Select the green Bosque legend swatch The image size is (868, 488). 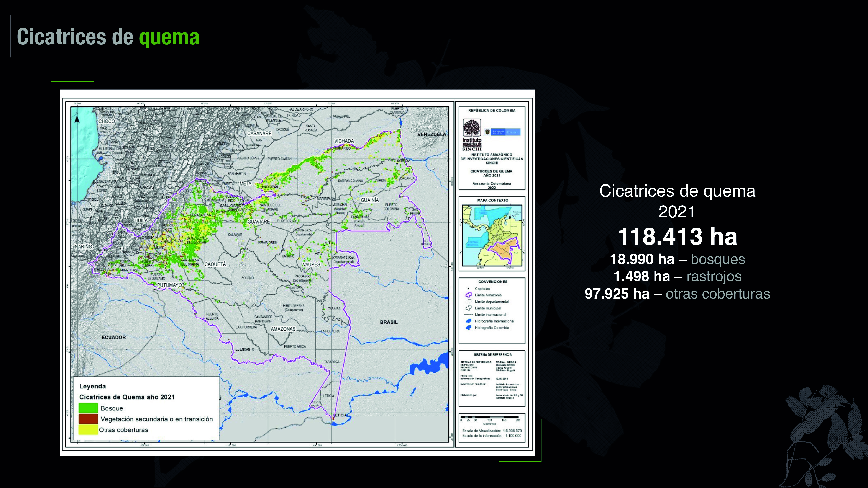click(x=88, y=408)
